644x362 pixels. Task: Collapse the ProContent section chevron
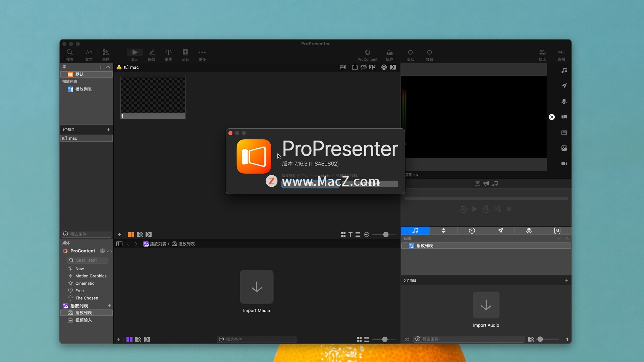110,251
